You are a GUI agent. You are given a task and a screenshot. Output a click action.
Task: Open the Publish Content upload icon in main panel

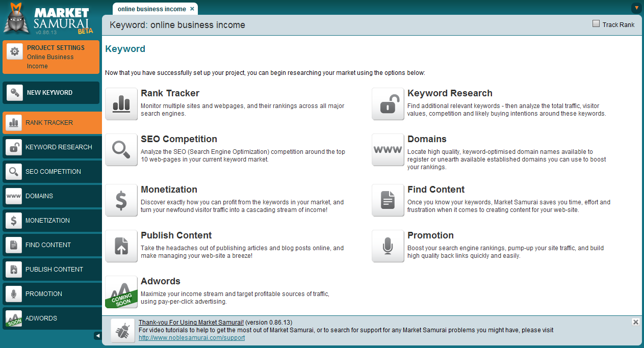coord(121,246)
